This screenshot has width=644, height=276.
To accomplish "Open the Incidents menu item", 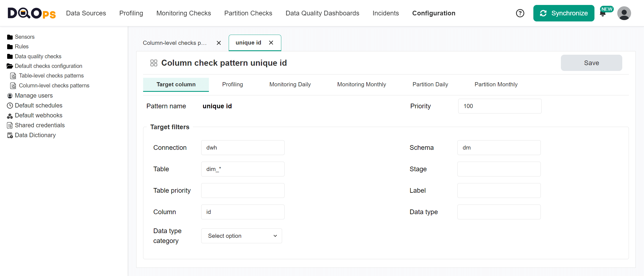I will pyautogui.click(x=386, y=13).
